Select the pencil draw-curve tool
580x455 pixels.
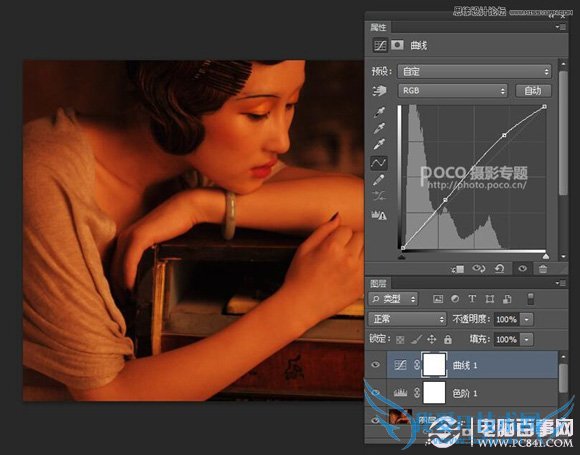[379, 180]
